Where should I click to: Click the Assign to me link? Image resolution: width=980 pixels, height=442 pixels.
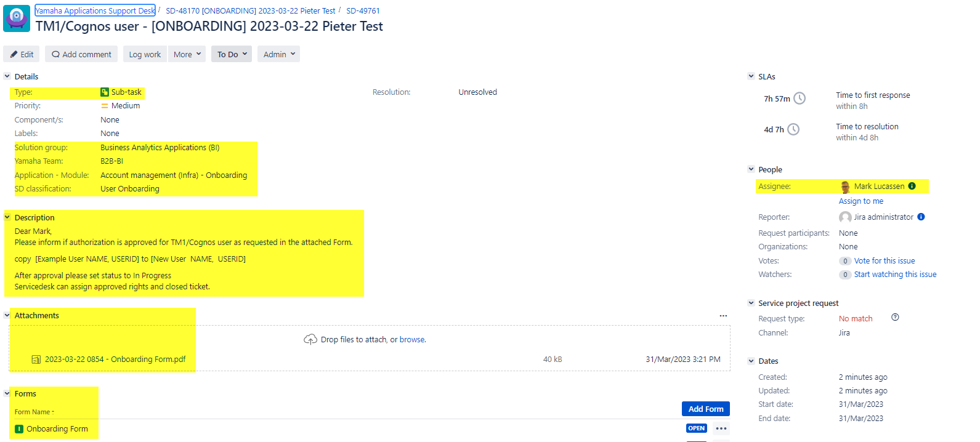click(x=861, y=201)
